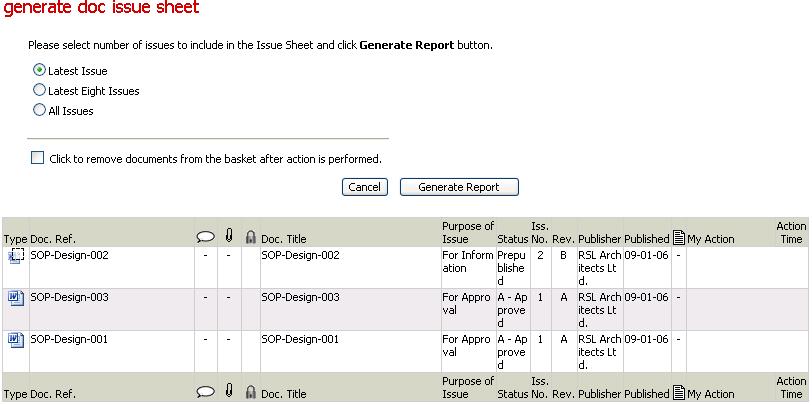The width and height of the screenshot is (812, 405).
Task: Select the Latest Eight Issues option
Action: pos(39,90)
